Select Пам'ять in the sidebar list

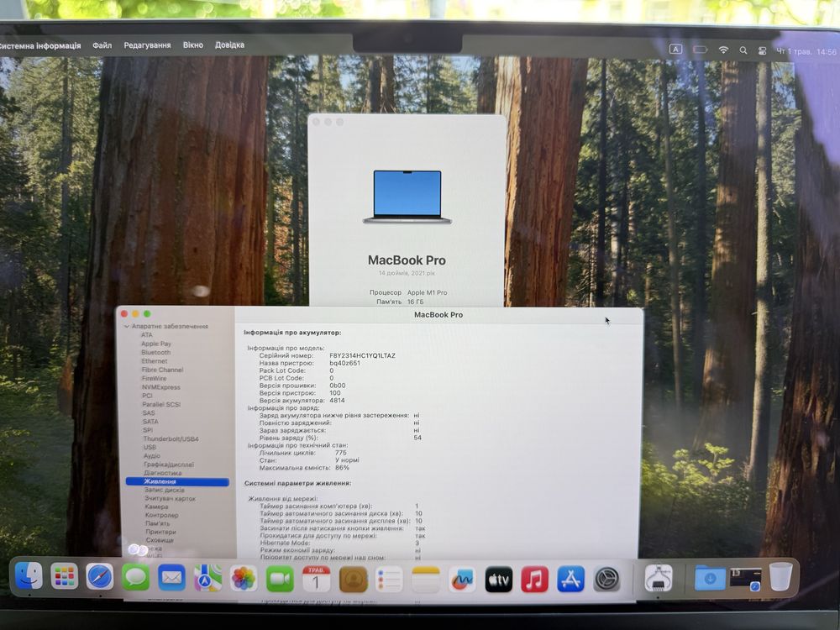(x=158, y=523)
